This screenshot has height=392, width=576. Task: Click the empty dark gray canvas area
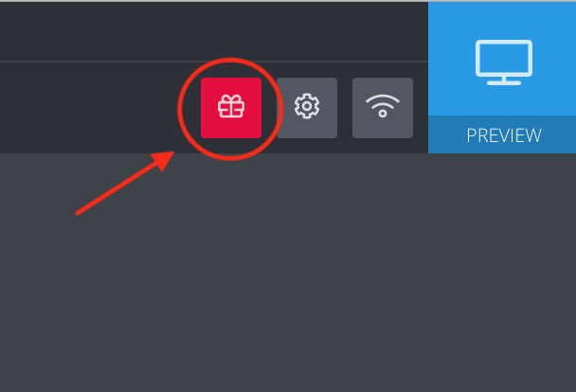pyautogui.click(x=288, y=273)
